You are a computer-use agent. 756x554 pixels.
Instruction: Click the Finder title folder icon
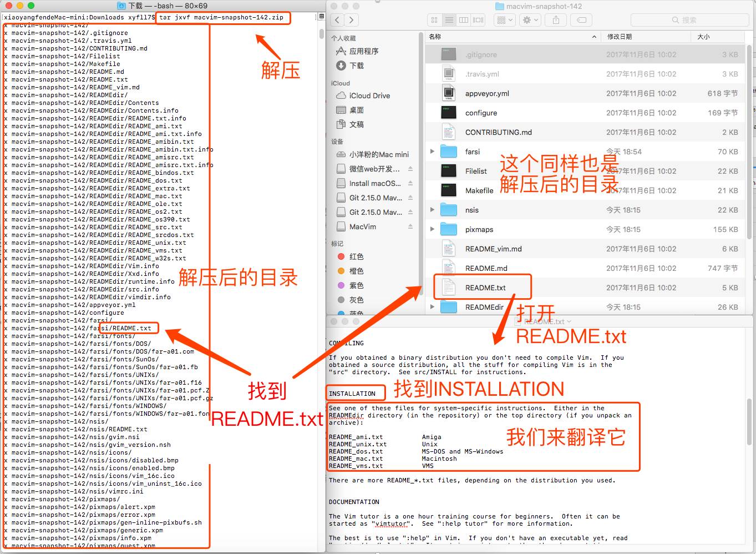point(499,7)
